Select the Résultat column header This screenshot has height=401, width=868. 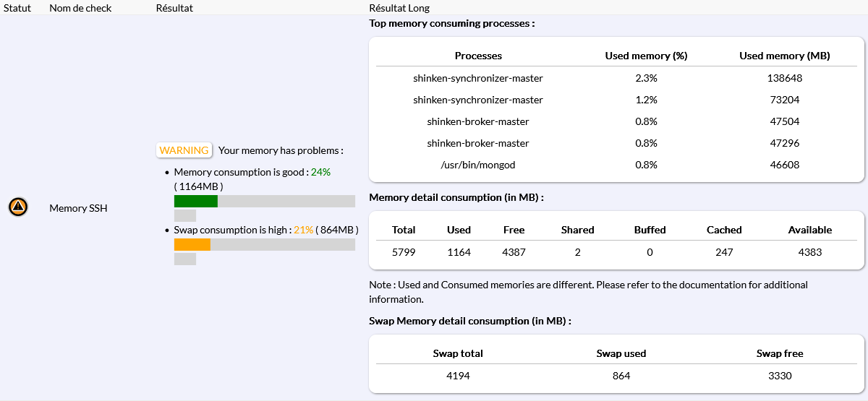coord(174,8)
